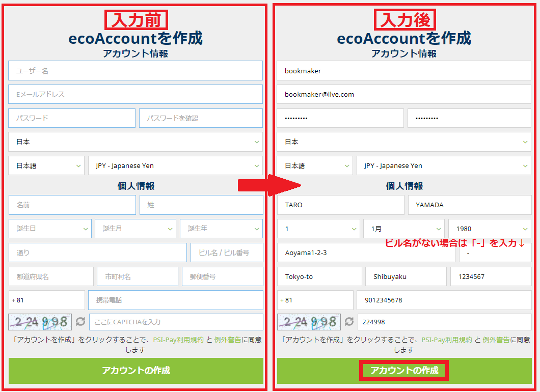Image resolution: width=540 pixels, height=392 pixels.
Task: Click the empty Eメールアドレス field
Action: click(136, 94)
